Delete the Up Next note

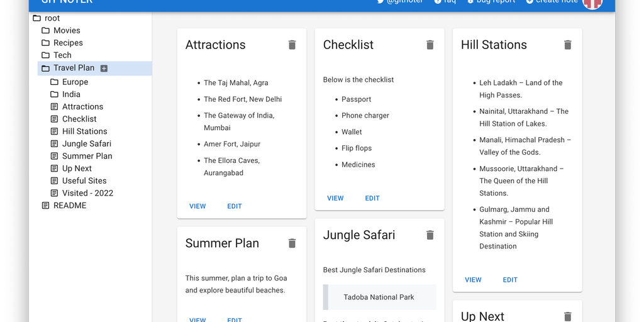(568, 316)
